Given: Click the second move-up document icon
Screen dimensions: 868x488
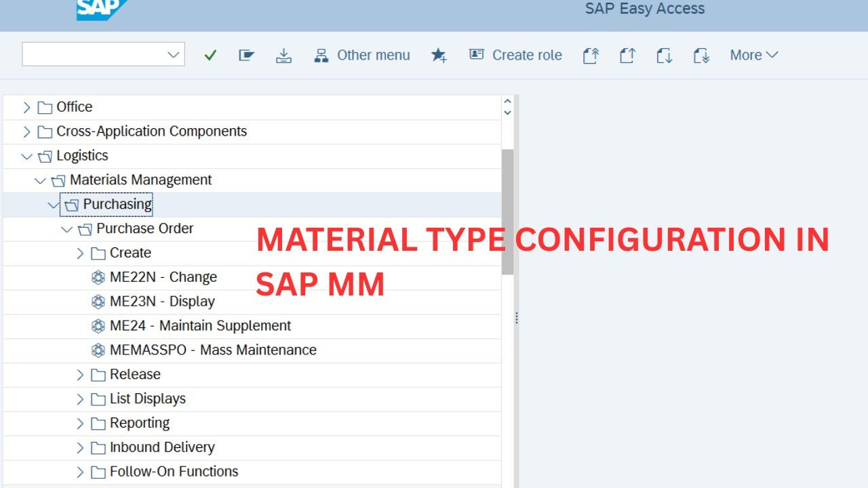Looking at the screenshot, I should (627, 56).
